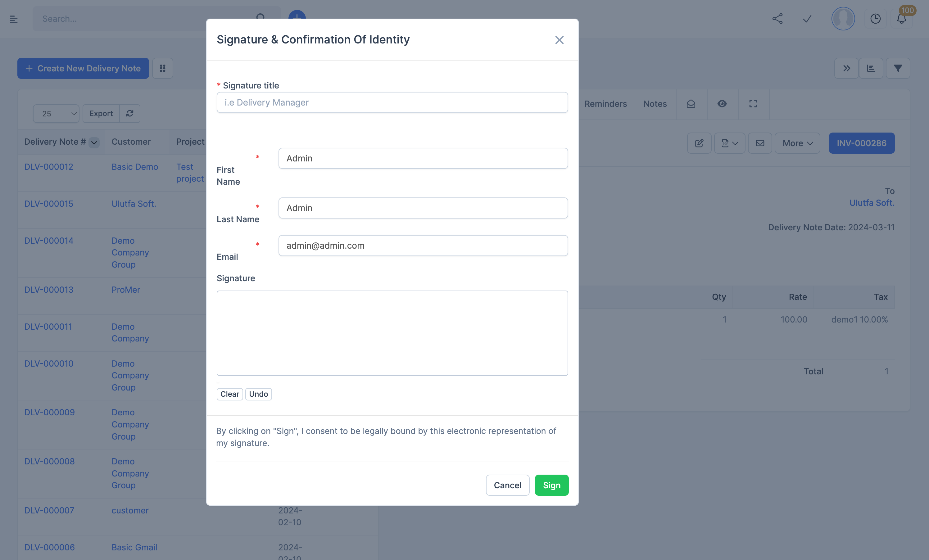Open the filter icon at top right

point(898,68)
